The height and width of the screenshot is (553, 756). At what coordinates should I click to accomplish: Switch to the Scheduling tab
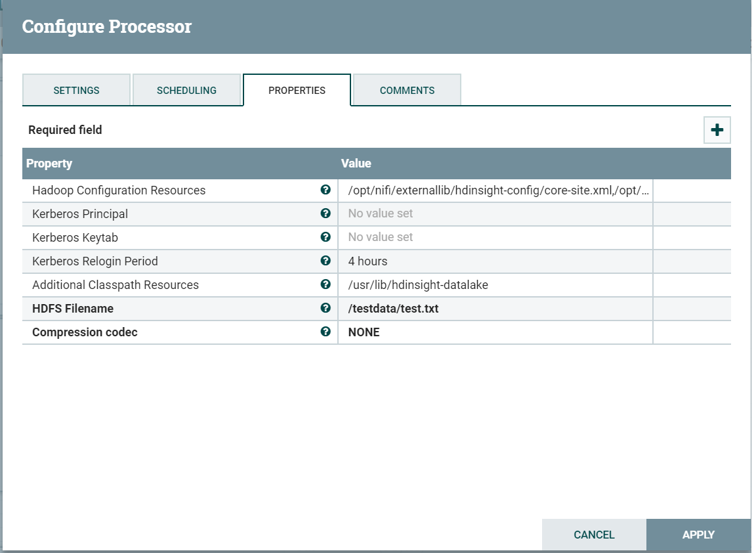(187, 90)
